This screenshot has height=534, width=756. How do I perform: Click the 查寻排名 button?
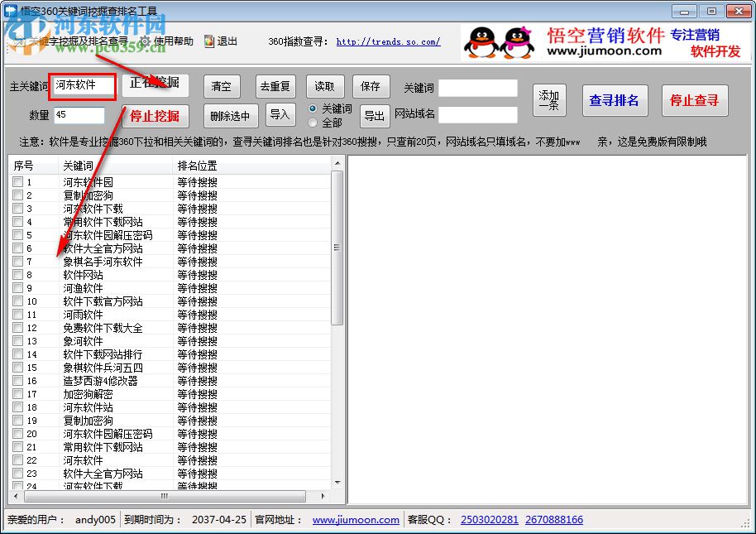point(615,100)
